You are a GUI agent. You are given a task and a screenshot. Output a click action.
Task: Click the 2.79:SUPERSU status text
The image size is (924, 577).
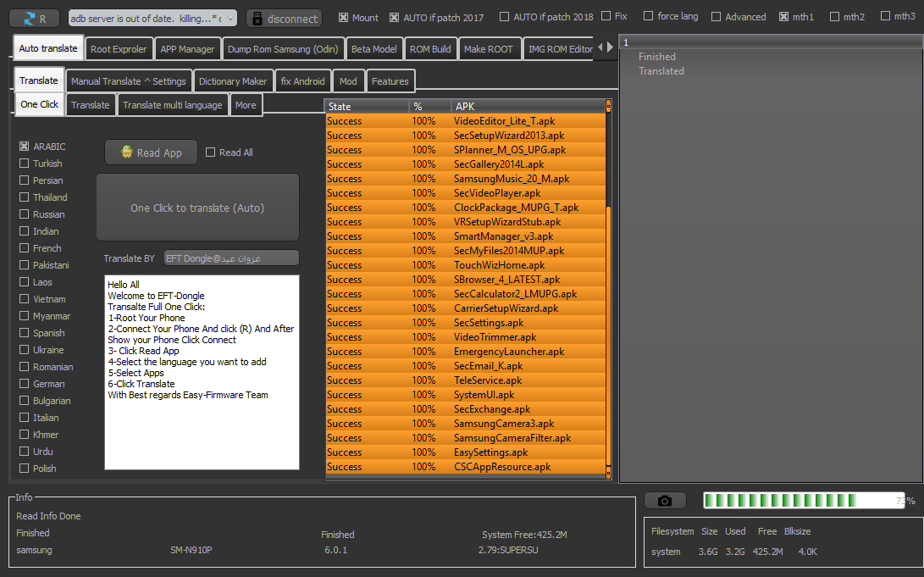pyautogui.click(x=508, y=550)
